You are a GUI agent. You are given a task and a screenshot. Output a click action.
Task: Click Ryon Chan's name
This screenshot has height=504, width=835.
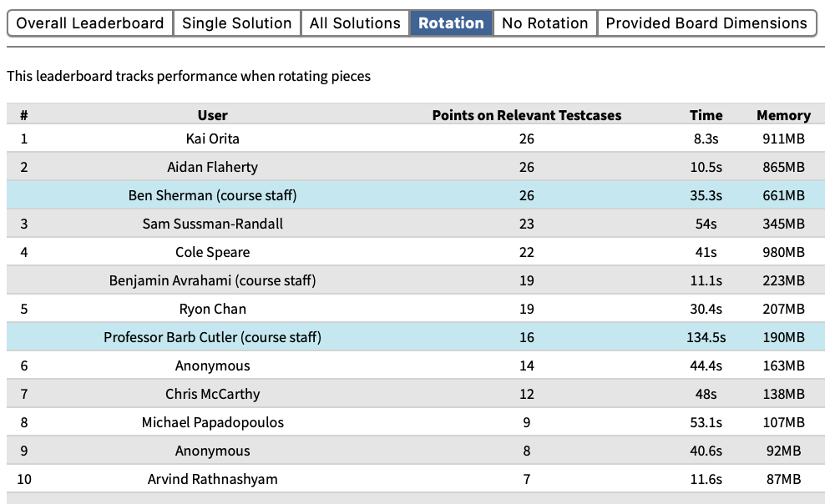click(212, 309)
